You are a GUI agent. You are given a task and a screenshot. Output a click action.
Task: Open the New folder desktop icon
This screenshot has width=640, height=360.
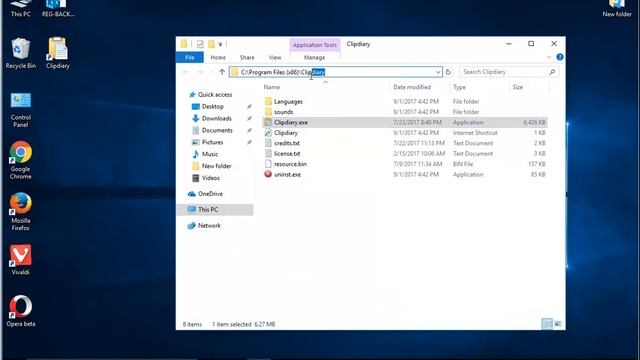(617, 8)
